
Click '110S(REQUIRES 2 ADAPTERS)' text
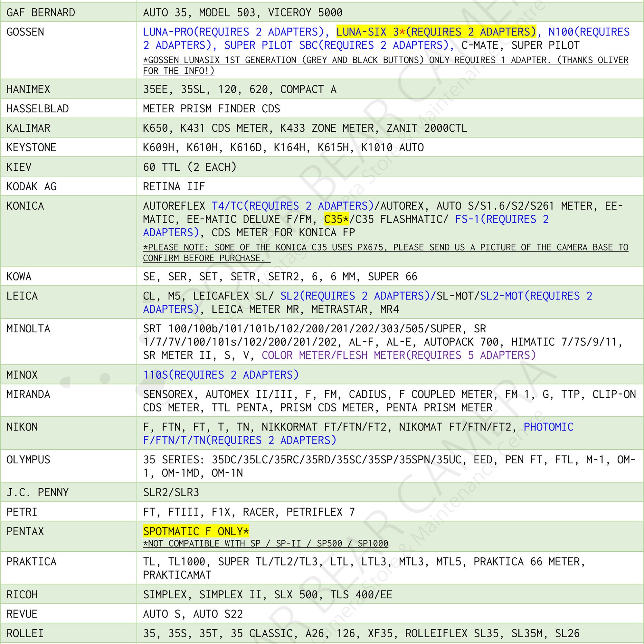coord(221,375)
